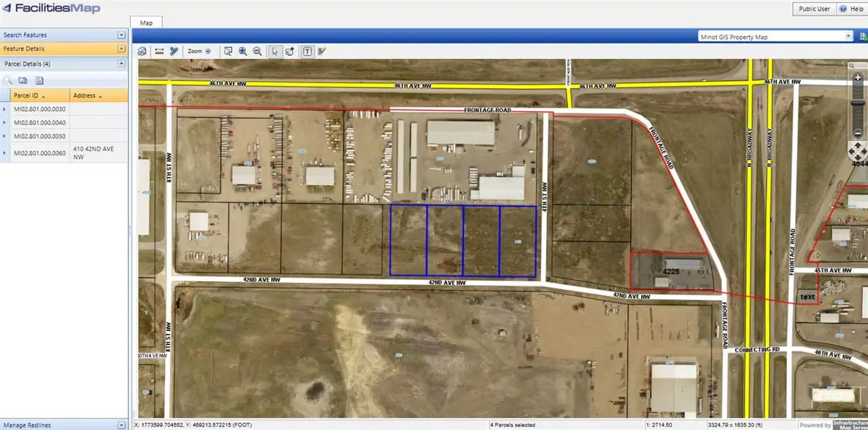Select the Text annotation tool

pos(307,51)
